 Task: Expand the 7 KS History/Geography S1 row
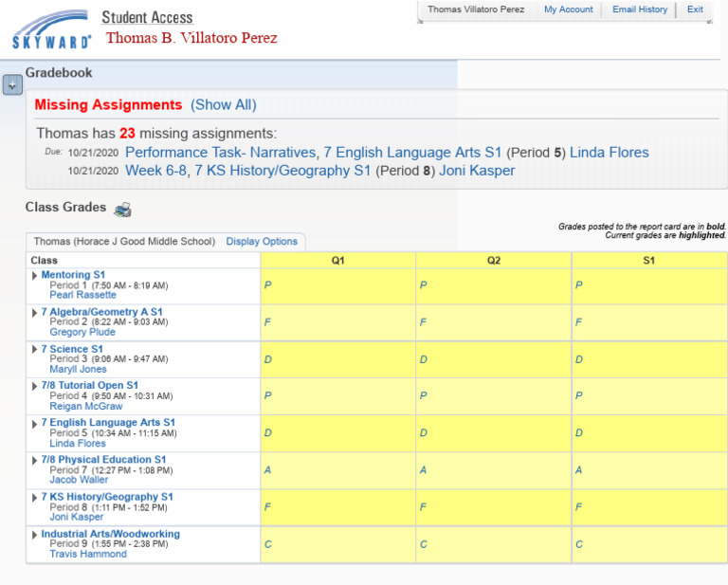[34, 498]
